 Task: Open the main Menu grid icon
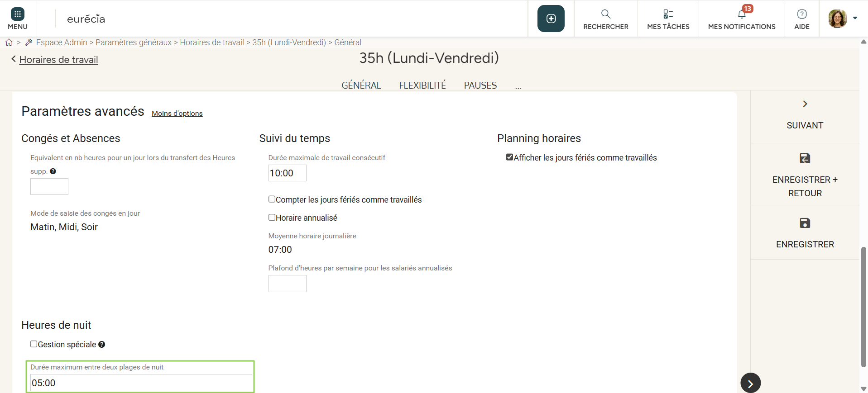tap(18, 14)
